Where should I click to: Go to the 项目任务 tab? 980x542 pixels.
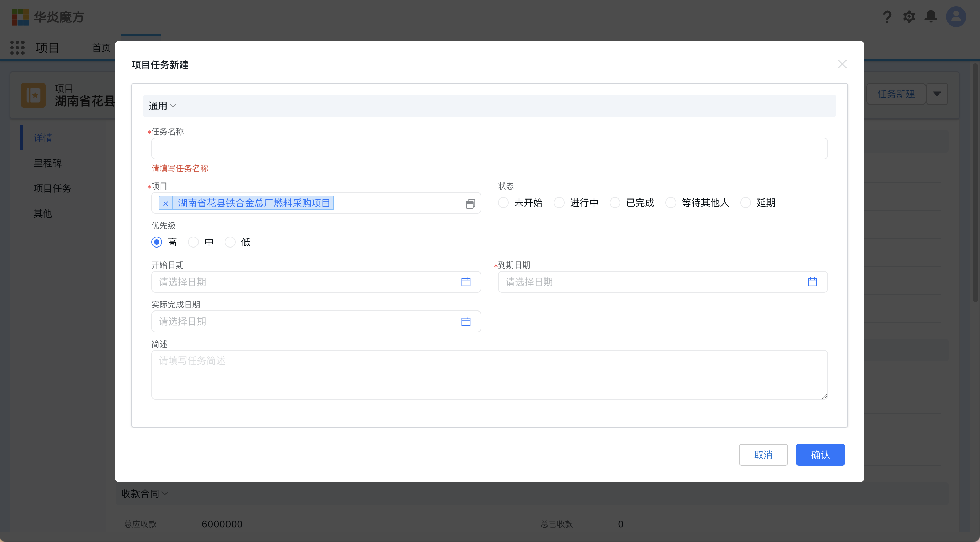[x=52, y=188]
